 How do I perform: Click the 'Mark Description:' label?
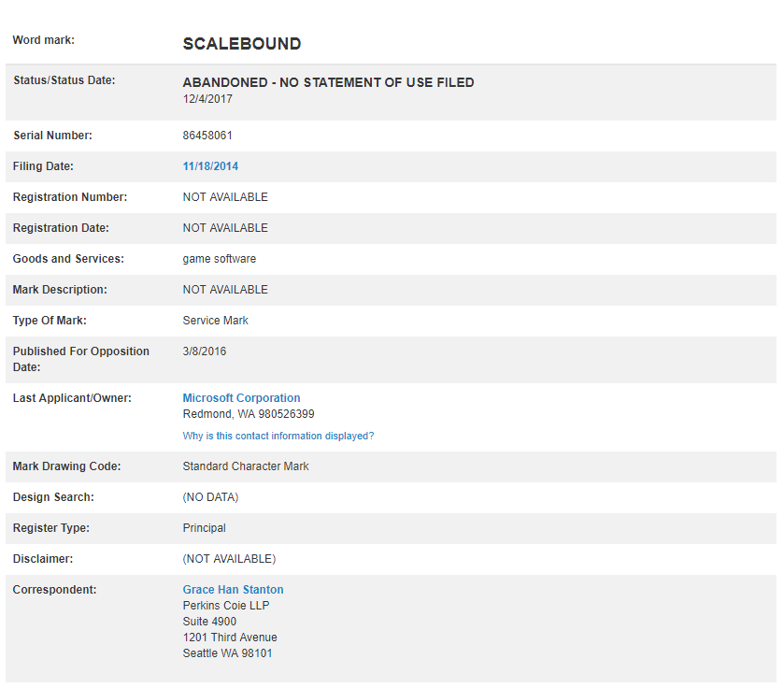click(60, 290)
